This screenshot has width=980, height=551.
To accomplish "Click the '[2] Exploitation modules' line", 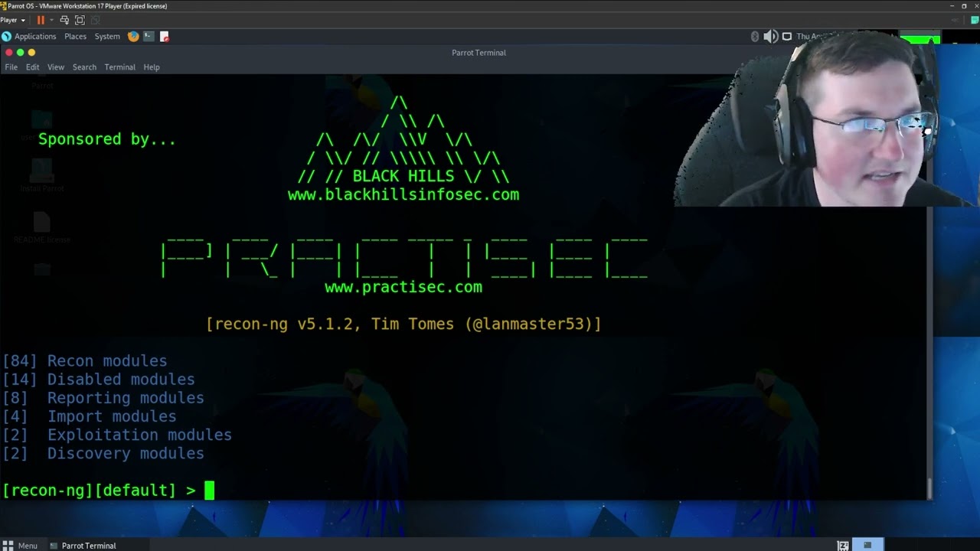I will tap(116, 435).
